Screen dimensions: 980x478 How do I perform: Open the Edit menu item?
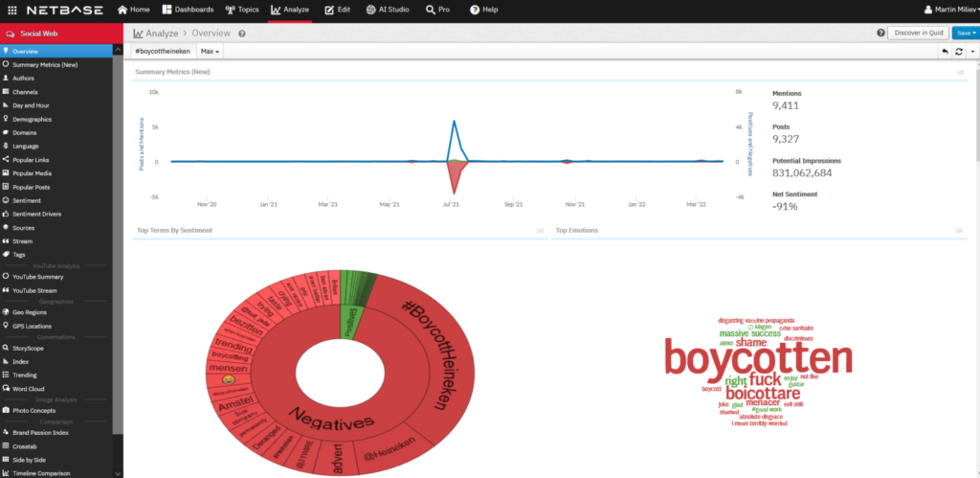[x=338, y=10]
